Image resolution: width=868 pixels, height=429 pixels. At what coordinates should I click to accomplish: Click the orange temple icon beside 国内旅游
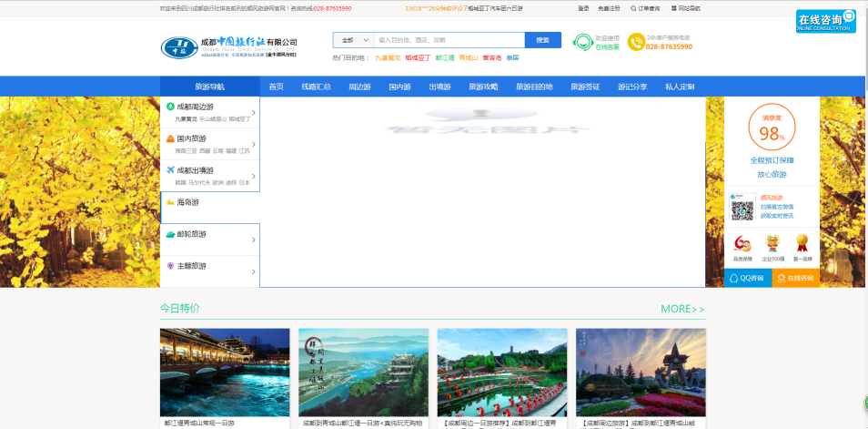click(x=169, y=138)
